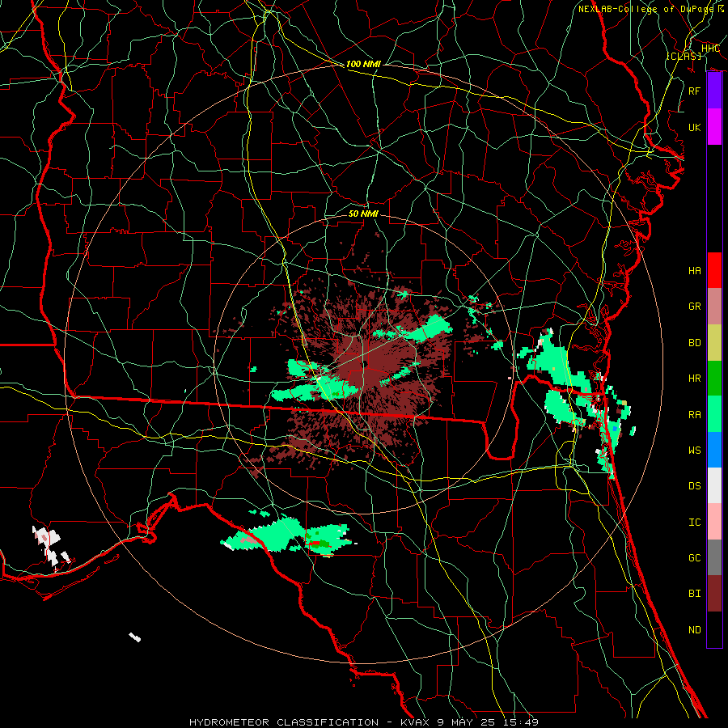Click the 'HR' legend label
Screen dimensions: 728x728
click(x=695, y=379)
